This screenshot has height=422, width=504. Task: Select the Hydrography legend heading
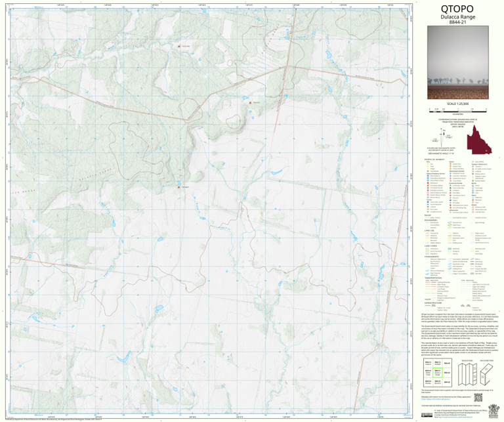pyautogui.click(x=432, y=257)
